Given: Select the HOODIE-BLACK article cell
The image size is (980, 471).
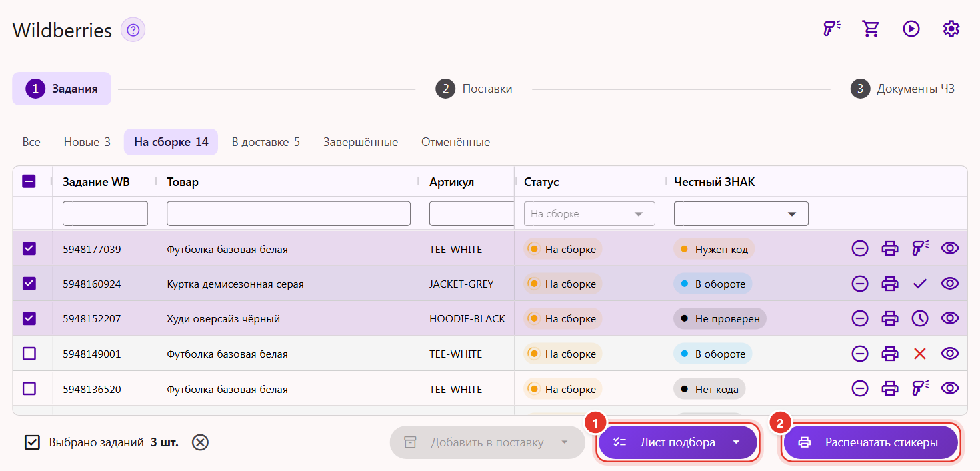Looking at the screenshot, I should [467, 319].
